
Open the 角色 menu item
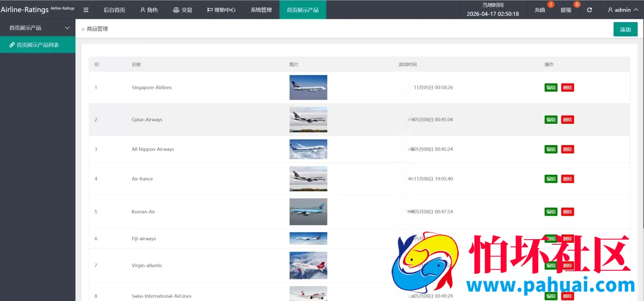pyautogui.click(x=149, y=10)
